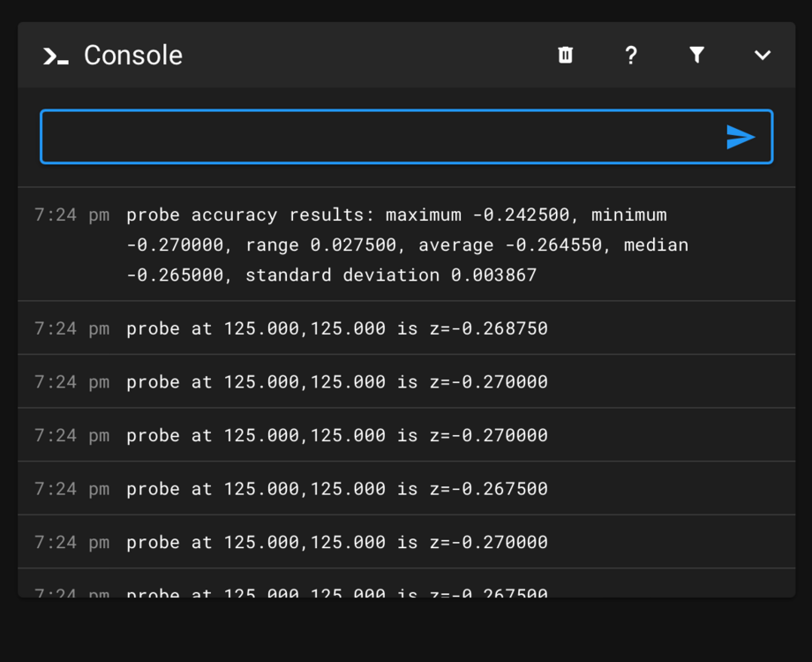
Task: Select the fully visible z=-0.267500 probe entry
Action: pyautogui.click(x=407, y=488)
